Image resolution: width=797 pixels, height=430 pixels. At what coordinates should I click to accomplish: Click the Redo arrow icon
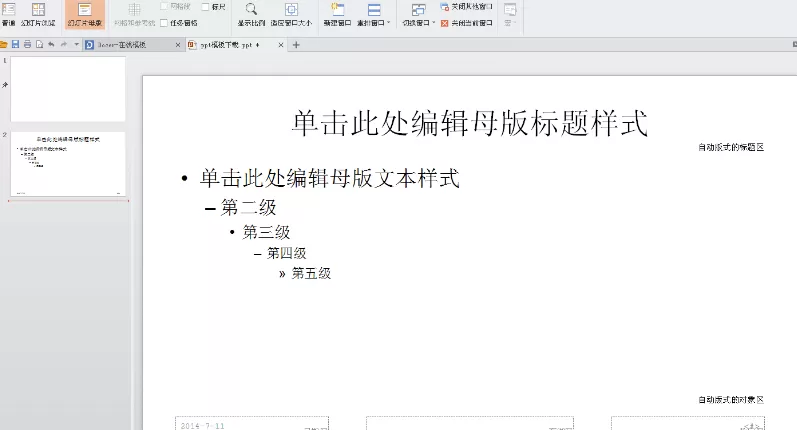[x=64, y=45]
